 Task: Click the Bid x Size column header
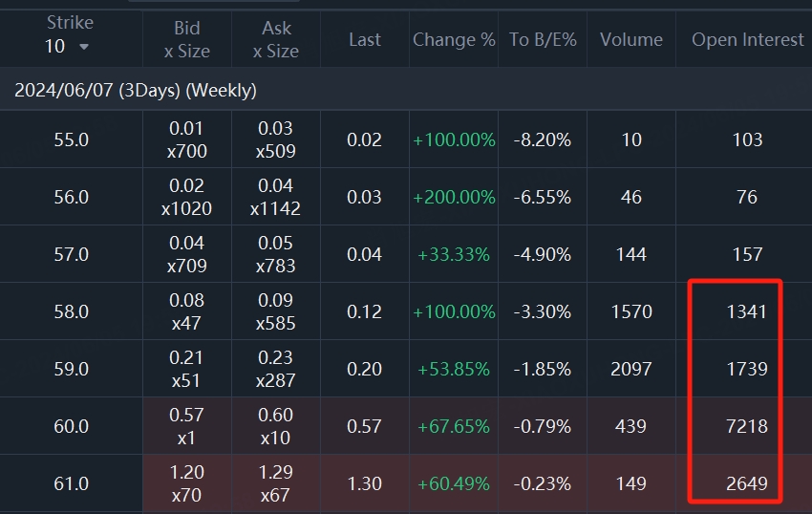pos(186,39)
